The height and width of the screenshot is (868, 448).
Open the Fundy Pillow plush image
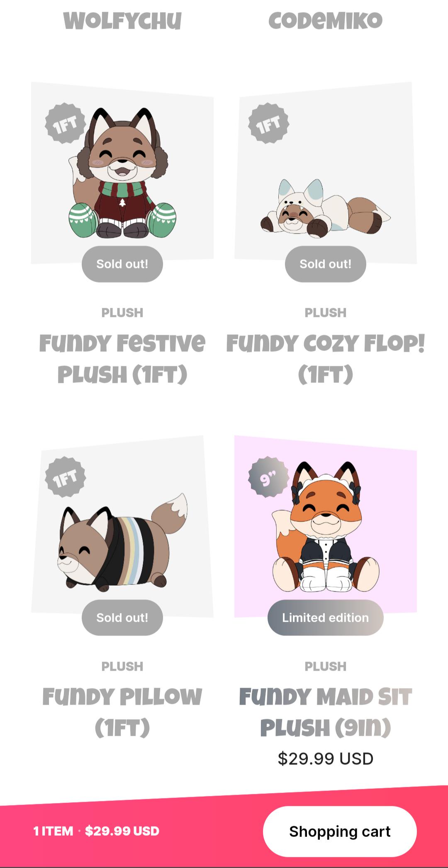tap(122, 526)
